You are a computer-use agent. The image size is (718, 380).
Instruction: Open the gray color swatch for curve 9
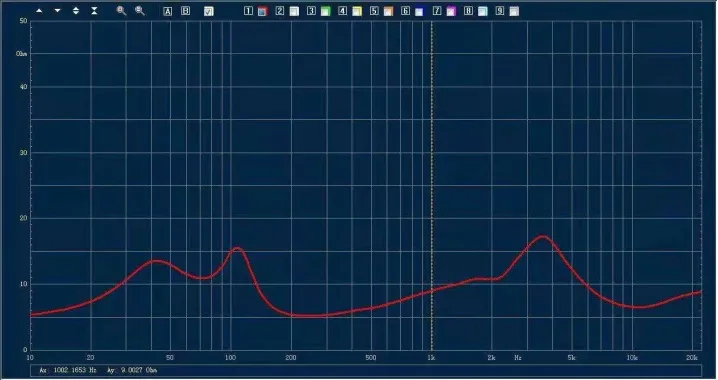click(514, 11)
